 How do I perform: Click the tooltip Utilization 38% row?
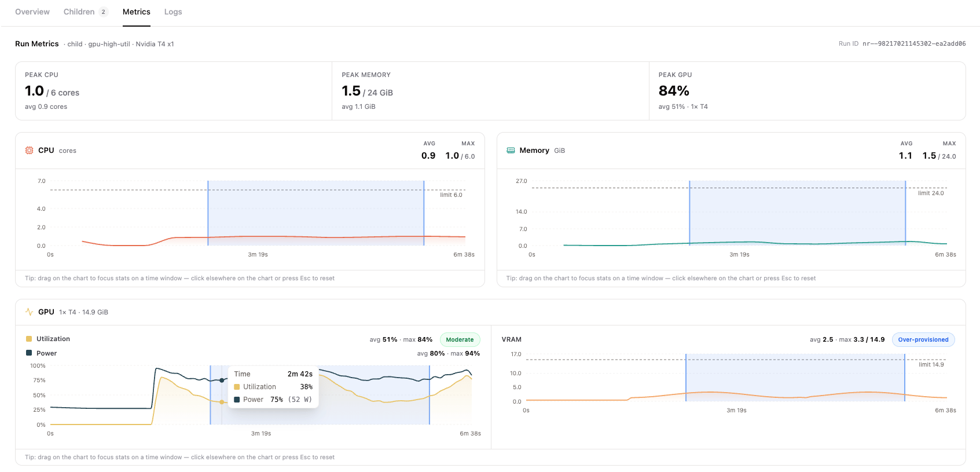[273, 387]
